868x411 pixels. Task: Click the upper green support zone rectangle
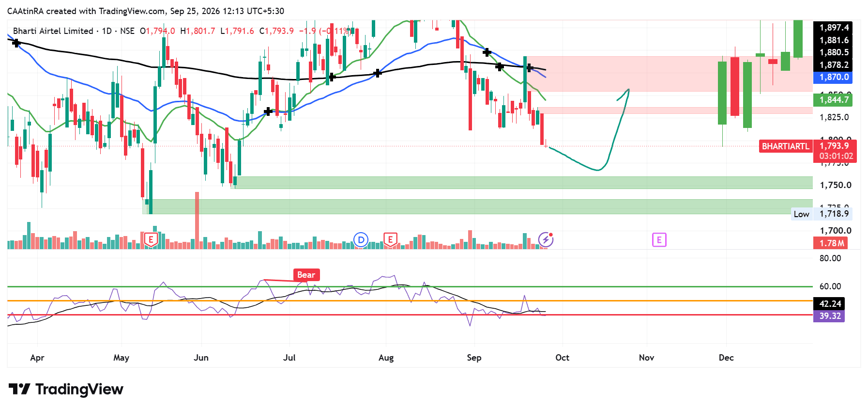pos(524,183)
